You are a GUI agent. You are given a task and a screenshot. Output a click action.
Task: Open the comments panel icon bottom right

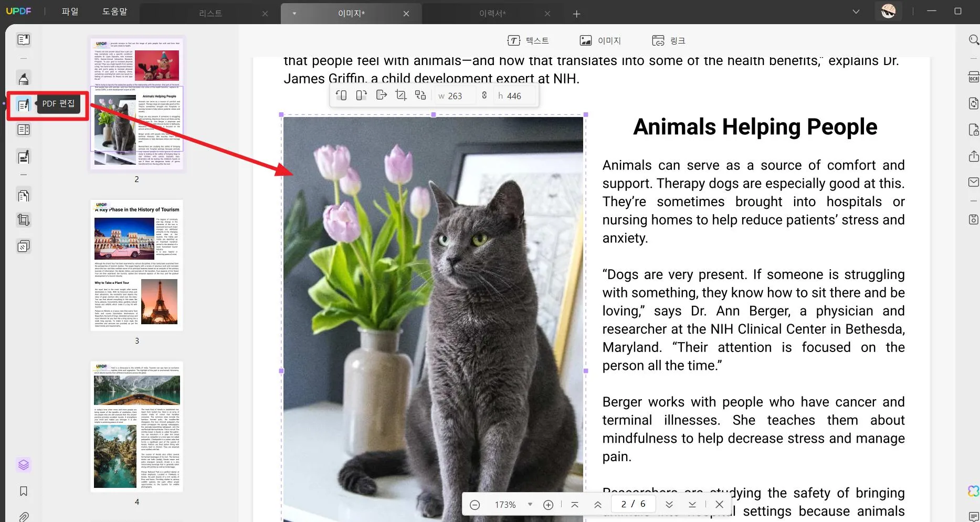[x=974, y=517]
